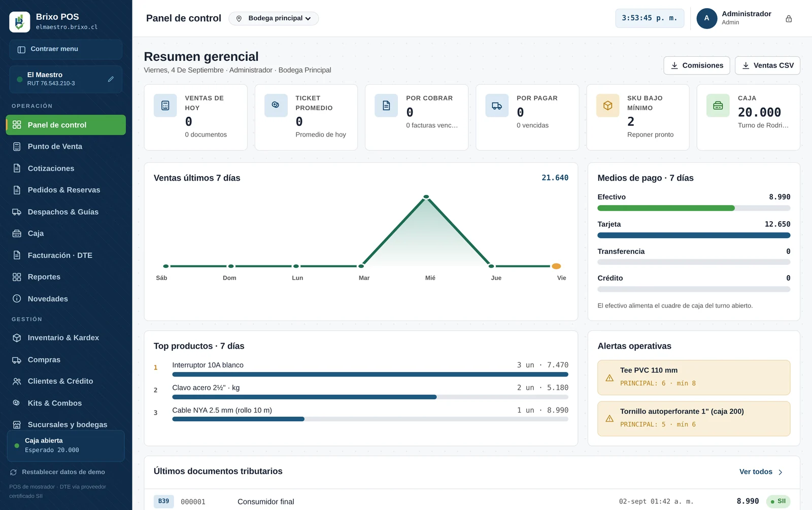The width and height of the screenshot is (812, 510).
Task: Click the refresh icon for Restablecer datos de demo
Action: tap(14, 472)
